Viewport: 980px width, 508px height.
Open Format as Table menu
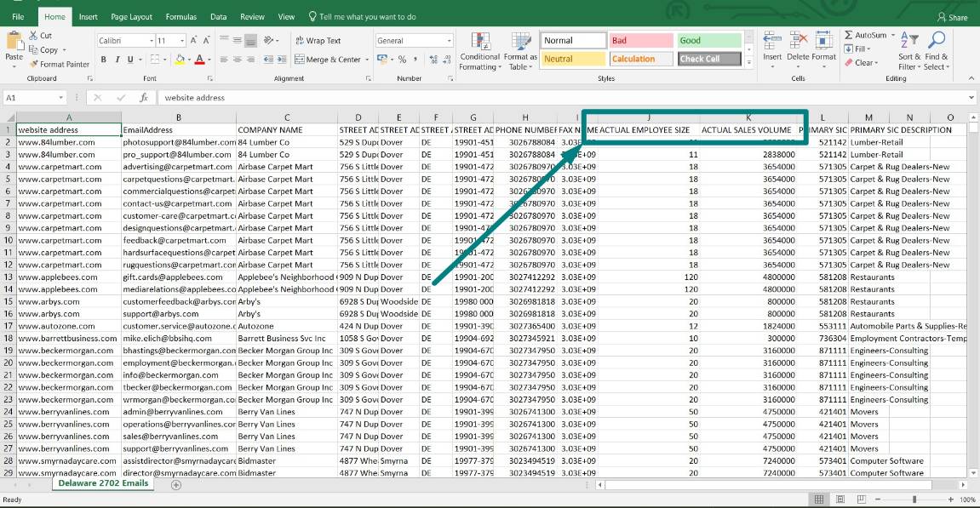click(x=520, y=51)
